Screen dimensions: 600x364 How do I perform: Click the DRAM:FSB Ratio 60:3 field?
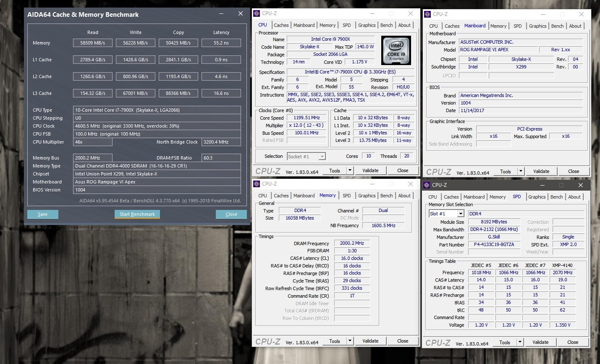click(x=221, y=158)
